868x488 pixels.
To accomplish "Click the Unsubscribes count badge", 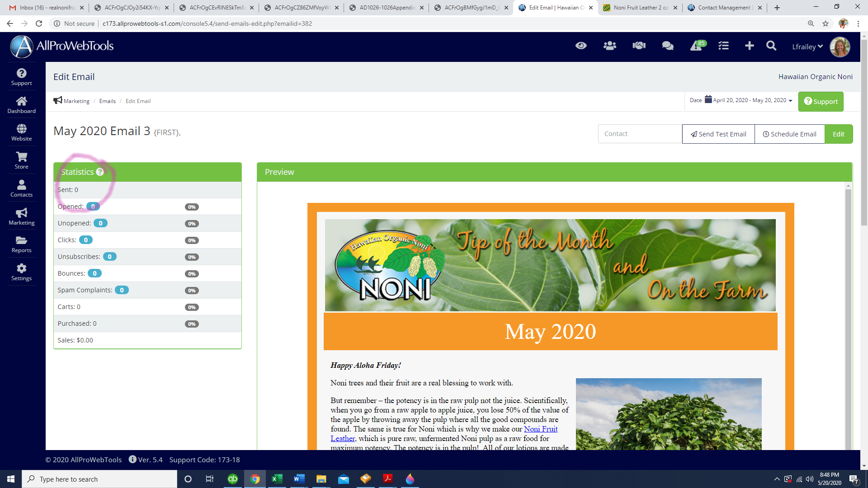I will coord(110,257).
